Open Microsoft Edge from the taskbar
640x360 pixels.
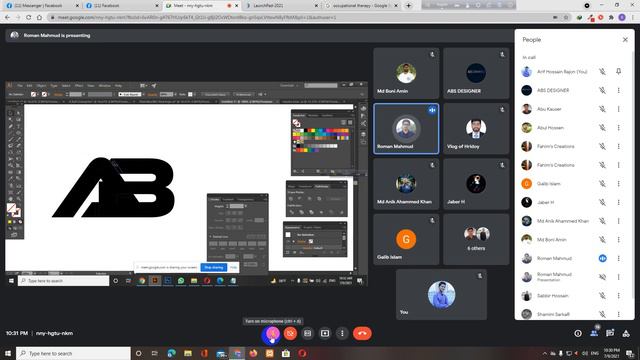pyautogui.click(x=171, y=353)
